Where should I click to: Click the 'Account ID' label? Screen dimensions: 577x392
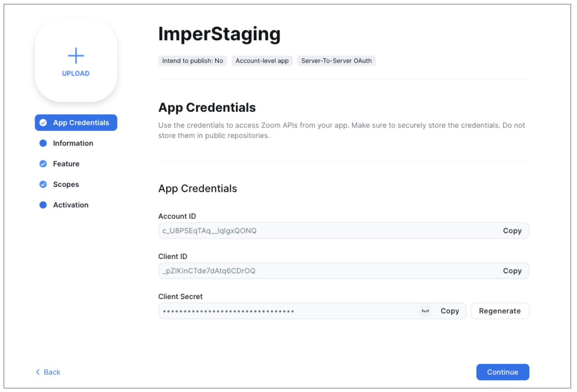(177, 217)
